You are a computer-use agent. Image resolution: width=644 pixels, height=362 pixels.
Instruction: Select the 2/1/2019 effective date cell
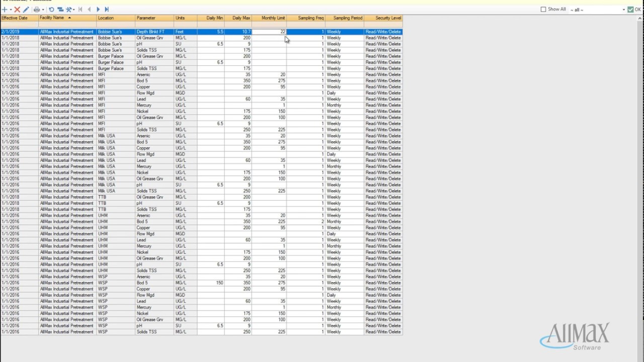19,32
